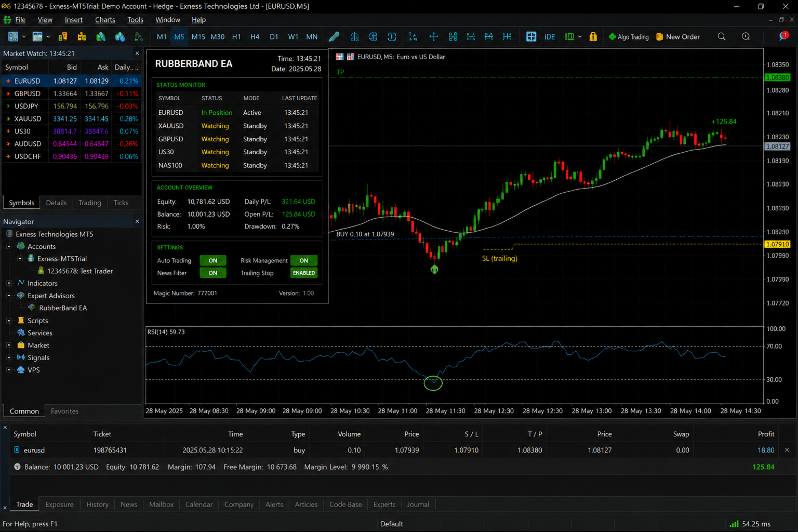Collapse the Indicators tree node
Viewport: 798px width, 532px height.
9,283
